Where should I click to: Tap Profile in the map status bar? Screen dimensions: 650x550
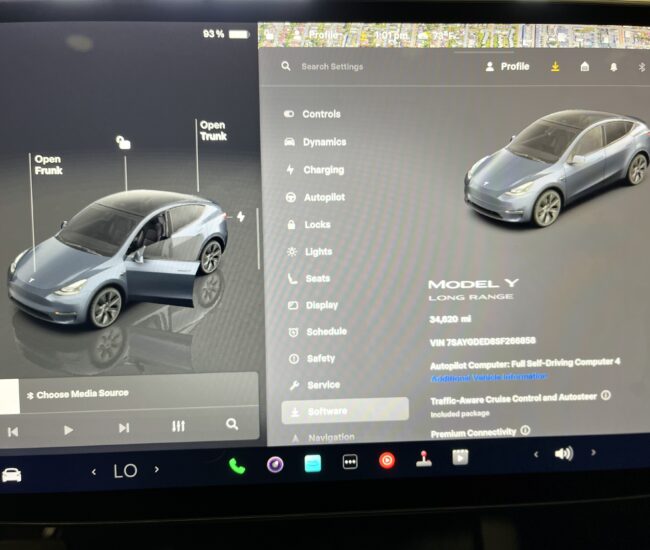click(x=319, y=35)
